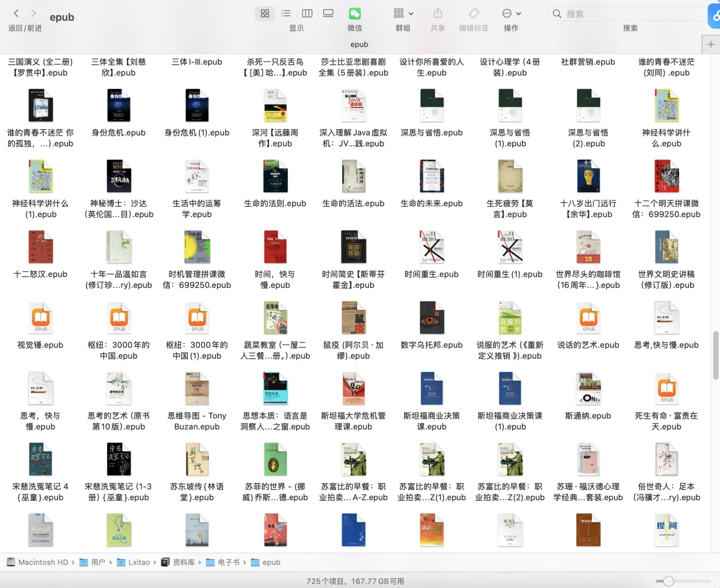Select 时间重生.epub icon
720x588 pixels.
[x=432, y=247]
